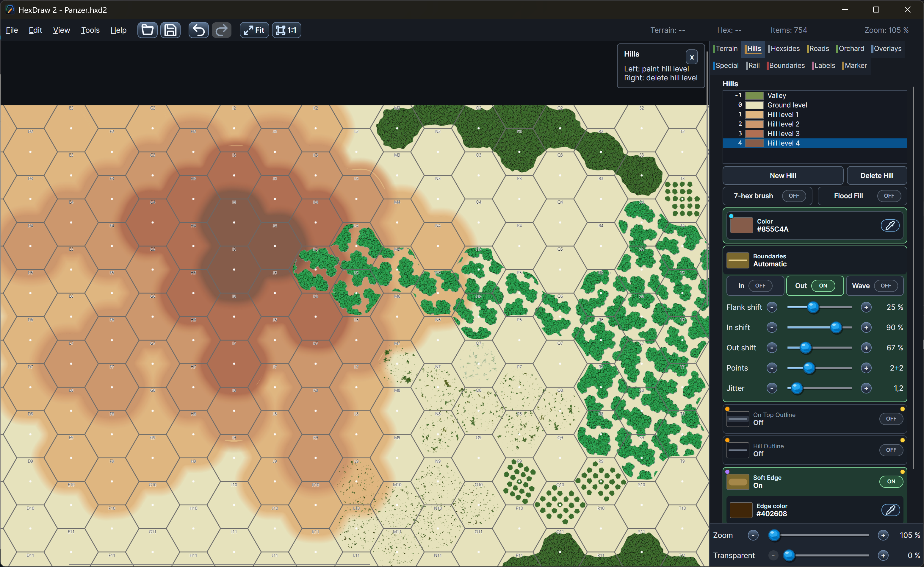Switch to the Special tab

click(x=726, y=65)
